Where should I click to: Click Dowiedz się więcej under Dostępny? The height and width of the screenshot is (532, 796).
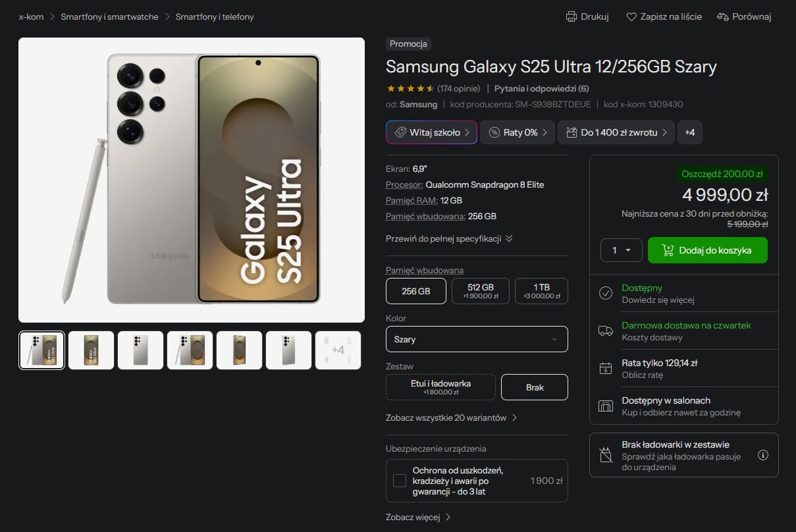coord(658,300)
